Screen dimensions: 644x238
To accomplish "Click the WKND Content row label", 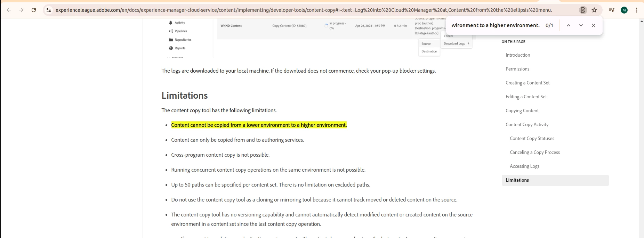I will click(x=231, y=26).
